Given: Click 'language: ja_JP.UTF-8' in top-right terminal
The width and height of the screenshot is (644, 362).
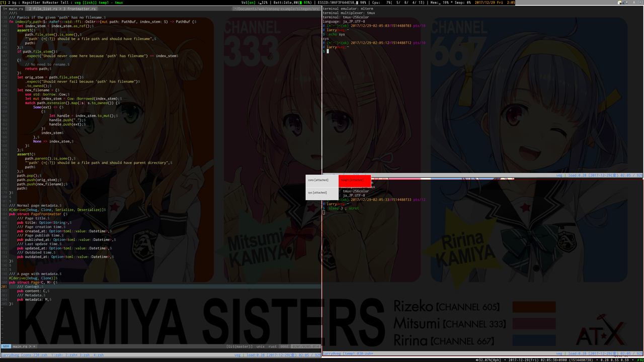Looking at the screenshot, I should [x=344, y=22].
